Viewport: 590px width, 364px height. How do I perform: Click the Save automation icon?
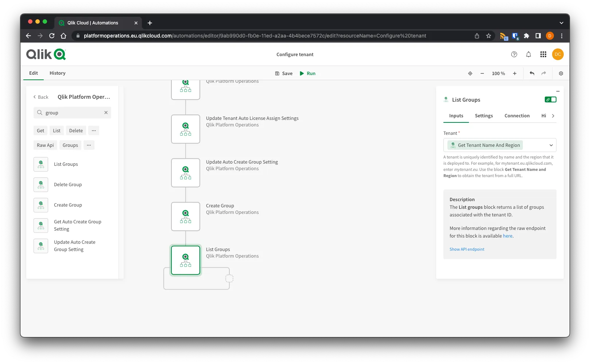tap(277, 73)
